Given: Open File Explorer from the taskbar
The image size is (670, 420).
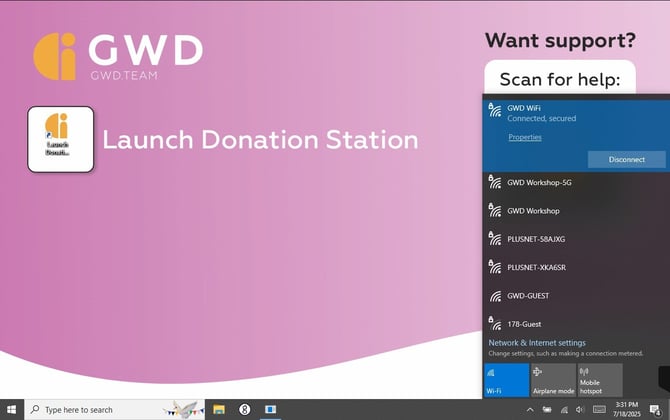Looking at the screenshot, I should coord(218,410).
